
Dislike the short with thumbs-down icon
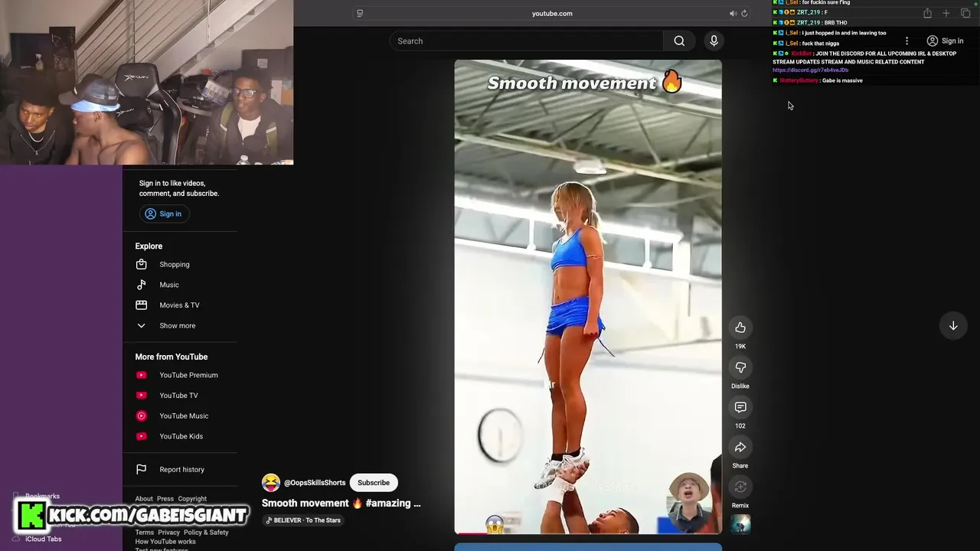(x=740, y=367)
